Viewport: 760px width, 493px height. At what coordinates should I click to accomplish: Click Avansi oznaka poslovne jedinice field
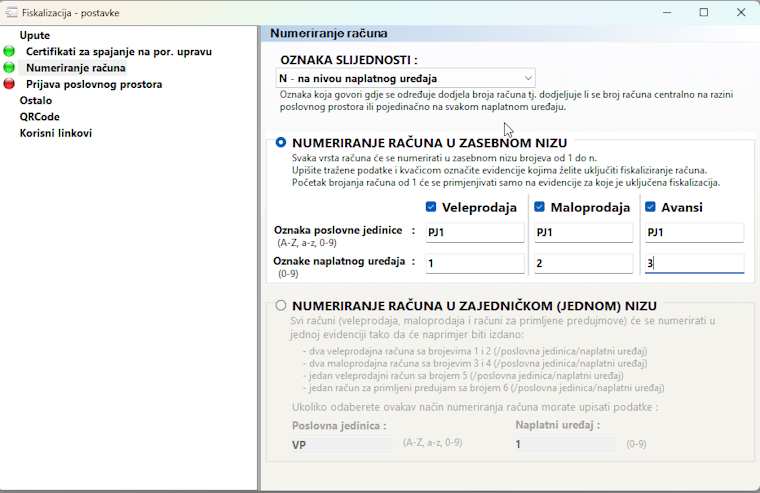point(695,232)
